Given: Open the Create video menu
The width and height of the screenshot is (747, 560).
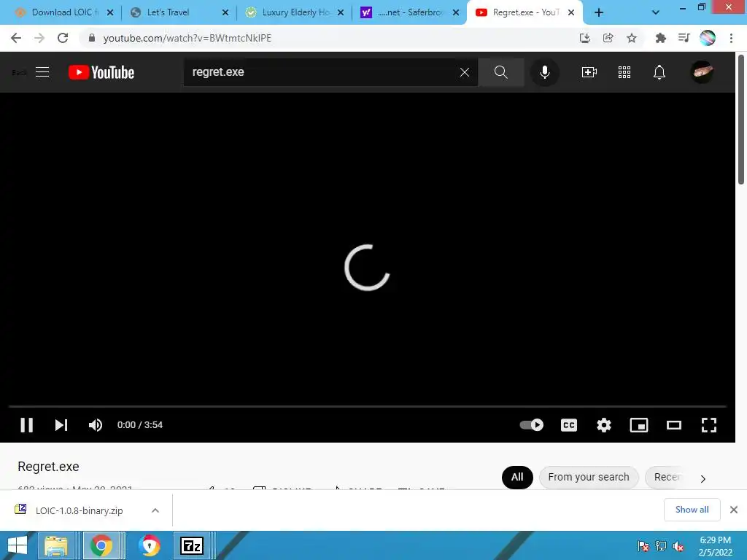Looking at the screenshot, I should pos(589,72).
